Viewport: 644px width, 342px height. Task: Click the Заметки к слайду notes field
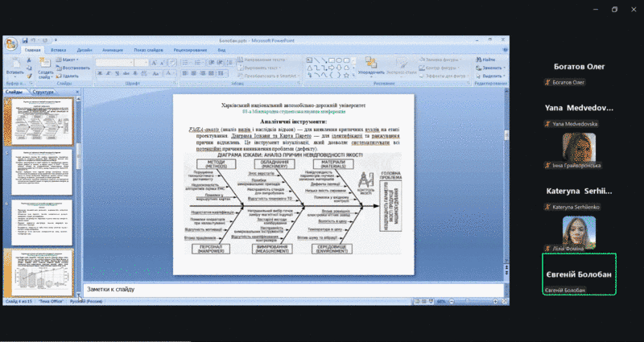(290, 289)
